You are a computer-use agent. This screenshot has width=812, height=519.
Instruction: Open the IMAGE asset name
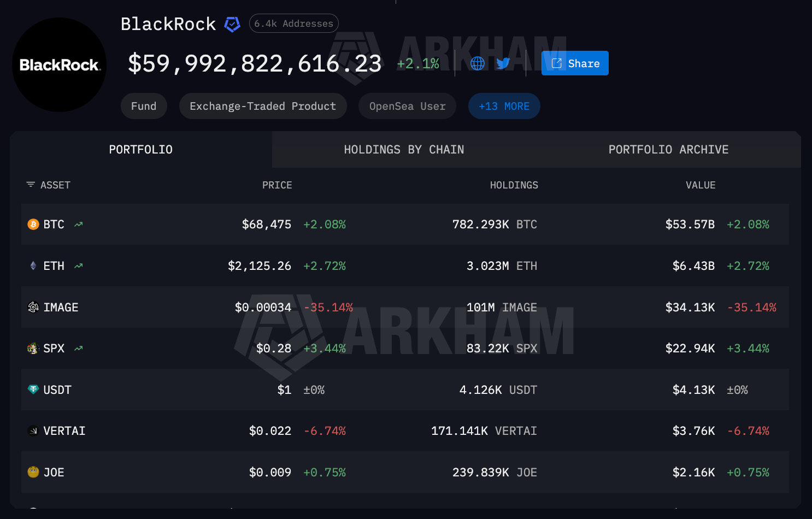tap(61, 308)
